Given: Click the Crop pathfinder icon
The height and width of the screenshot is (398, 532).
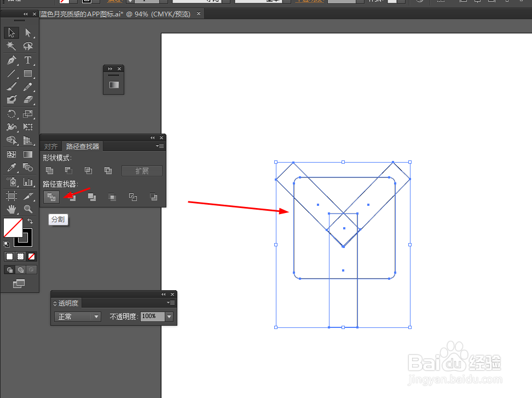Looking at the screenshot, I should (112, 197).
